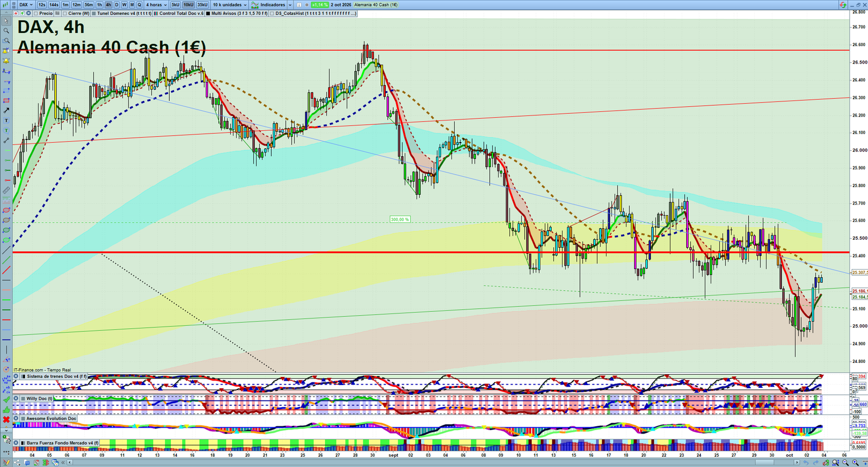Close the Barra Fuerza Fondo Mercado panel
868x467 pixels.
pos(16,443)
